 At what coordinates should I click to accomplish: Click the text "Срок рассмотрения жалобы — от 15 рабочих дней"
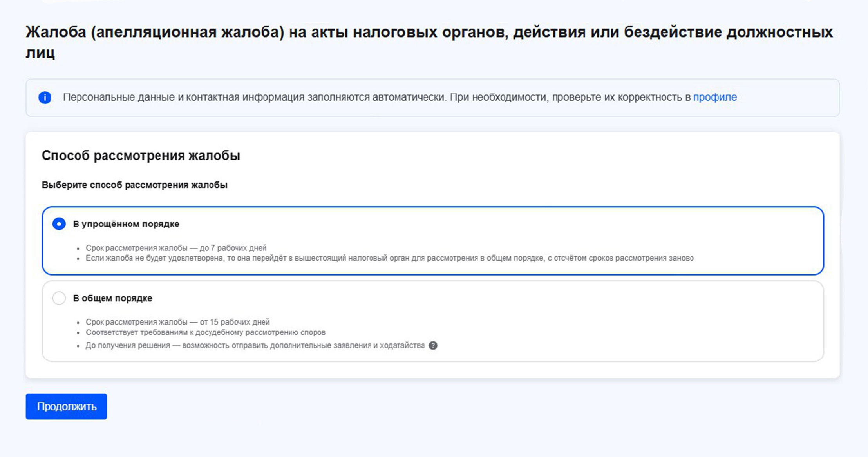coord(177,322)
